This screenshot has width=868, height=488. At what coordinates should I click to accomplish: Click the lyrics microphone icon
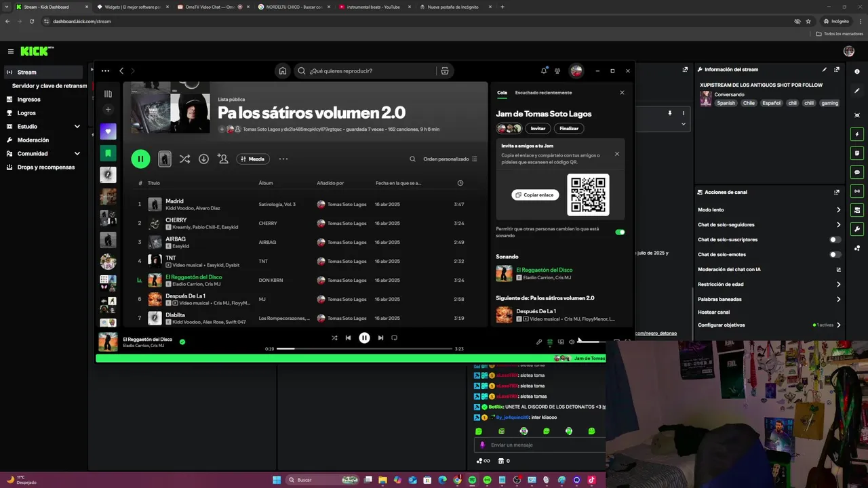539,342
